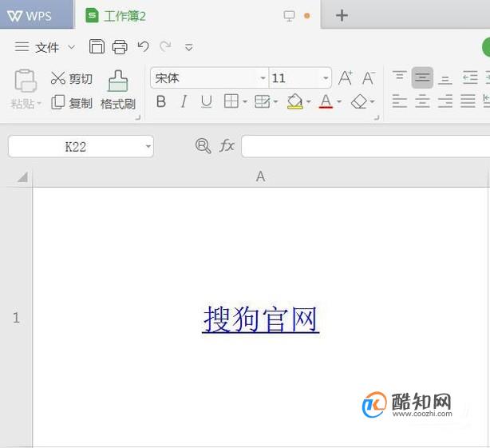490x448 pixels.
Task: Select column A header
Action: pyautogui.click(x=260, y=177)
